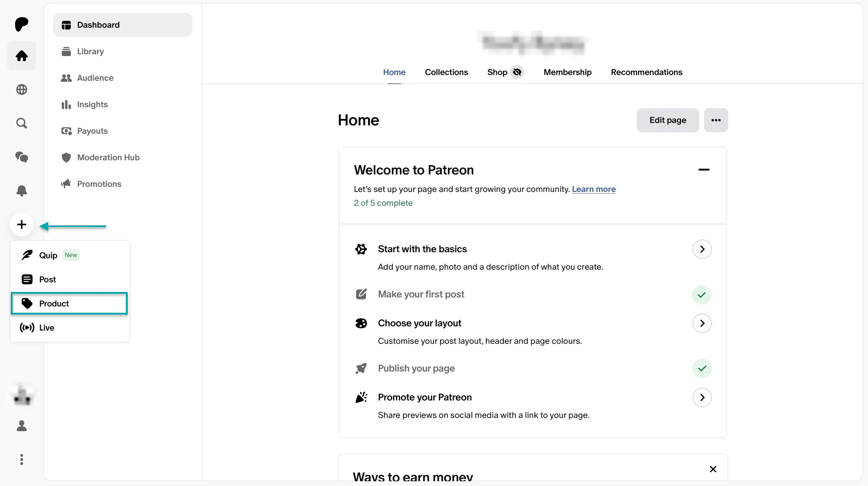Switch to the Membership tab
The height and width of the screenshot is (486, 868).
(567, 72)
